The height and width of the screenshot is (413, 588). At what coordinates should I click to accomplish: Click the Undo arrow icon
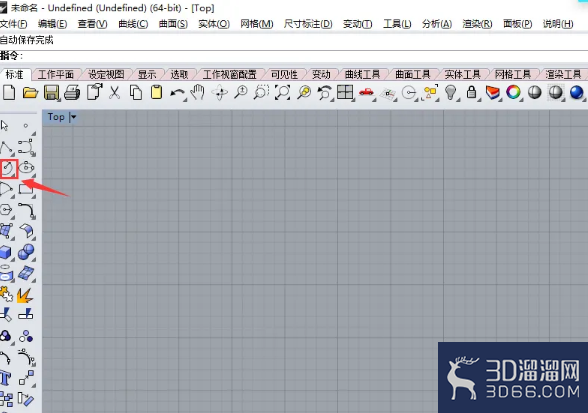177,93
